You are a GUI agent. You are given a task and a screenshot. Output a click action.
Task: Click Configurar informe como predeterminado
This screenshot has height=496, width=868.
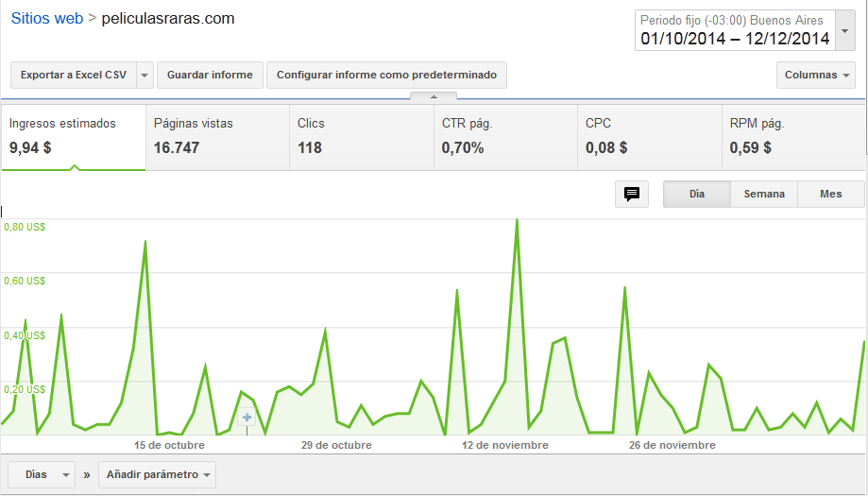tap(386, 76)
